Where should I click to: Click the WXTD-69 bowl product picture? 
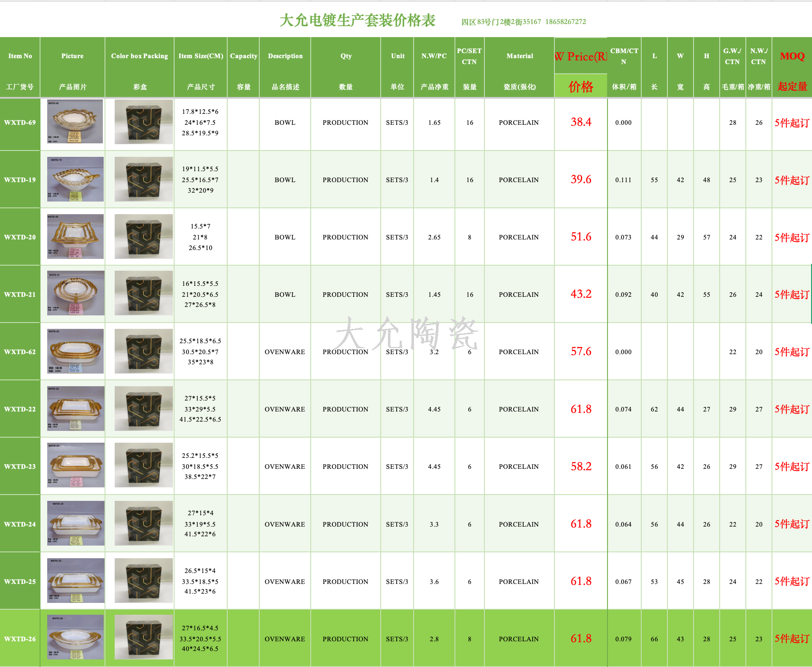pos(75,121)
